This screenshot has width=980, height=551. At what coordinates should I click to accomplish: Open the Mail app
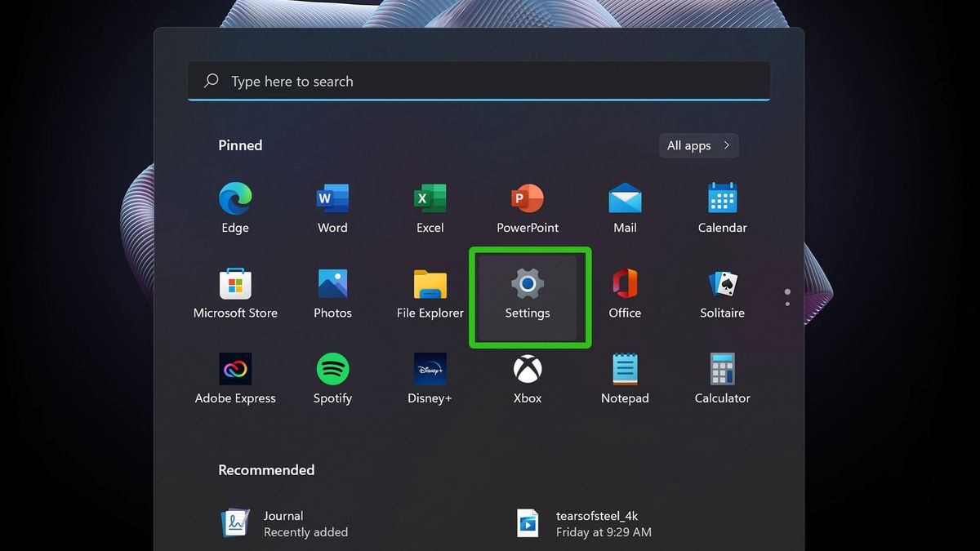pos(624,198)
